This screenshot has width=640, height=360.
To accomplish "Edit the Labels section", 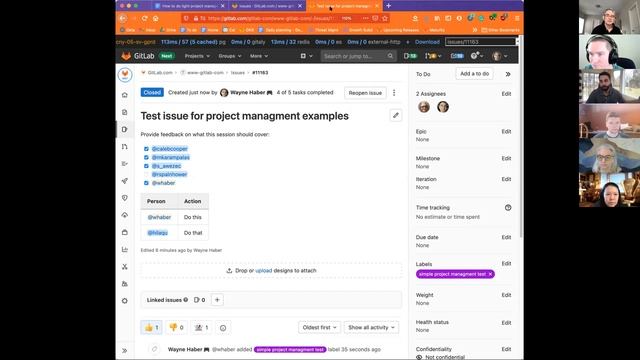I will coord(506,264).
